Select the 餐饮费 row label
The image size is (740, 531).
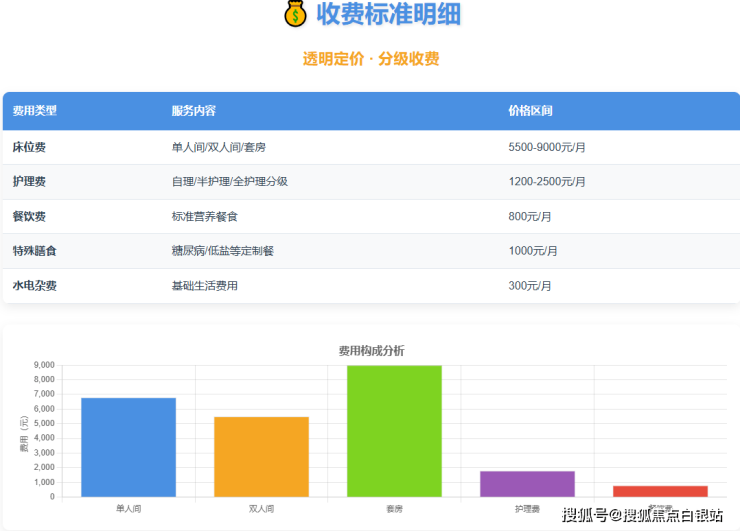pyautogui.click(x=29, y=216)
